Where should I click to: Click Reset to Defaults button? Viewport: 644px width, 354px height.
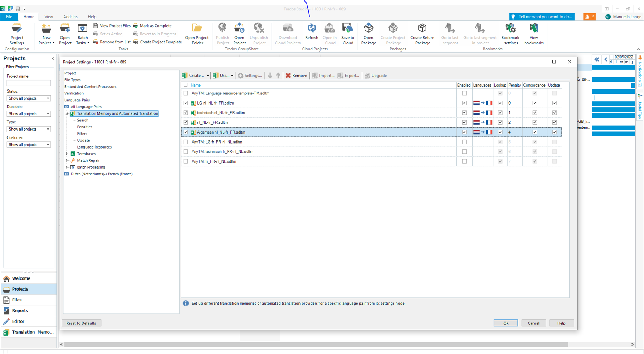click(x=81, y=323)
